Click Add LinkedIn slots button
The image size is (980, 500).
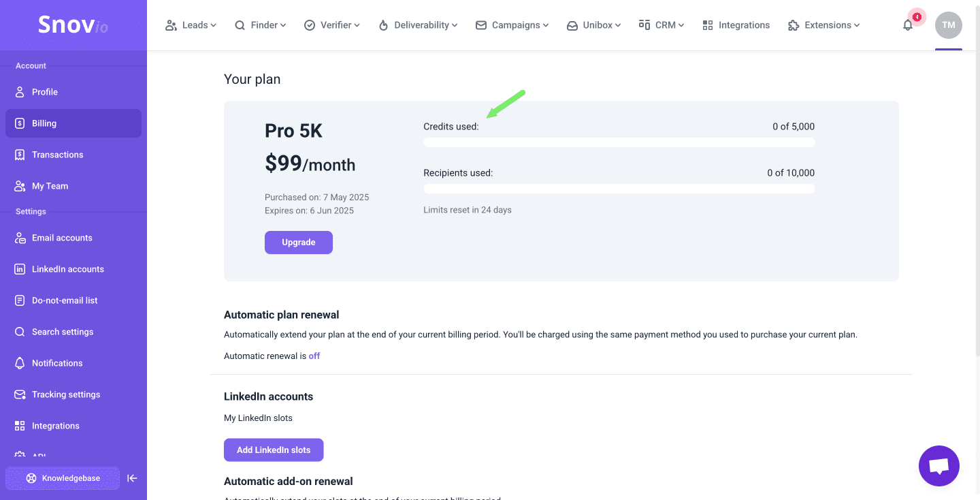274,450
